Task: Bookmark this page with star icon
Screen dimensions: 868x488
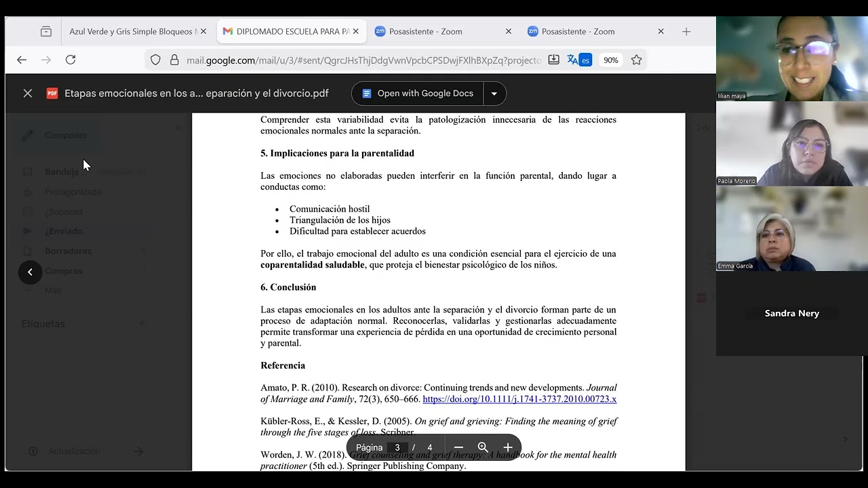Action: pyautogui.click(x=636, y=60)
